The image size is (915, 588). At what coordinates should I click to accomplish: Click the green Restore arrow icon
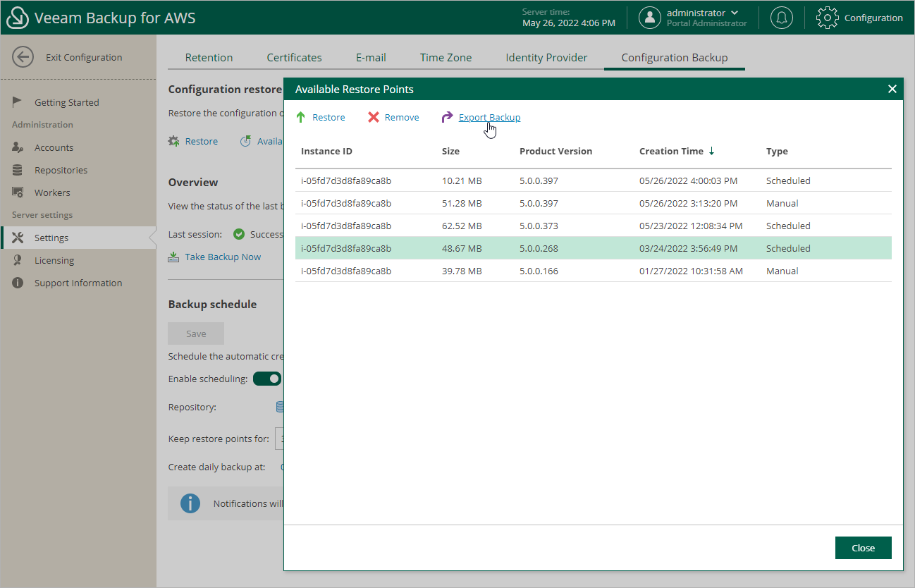[x=301, y=118]
